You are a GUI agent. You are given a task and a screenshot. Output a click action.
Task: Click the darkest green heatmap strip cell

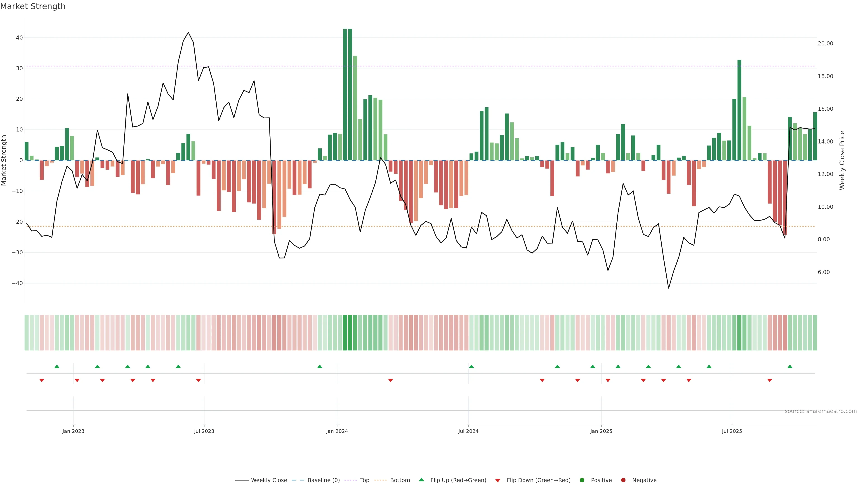[350, 332]
